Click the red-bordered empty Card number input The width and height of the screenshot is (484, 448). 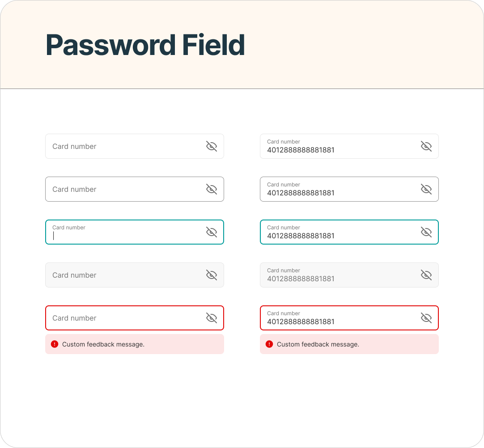point(135,318)
